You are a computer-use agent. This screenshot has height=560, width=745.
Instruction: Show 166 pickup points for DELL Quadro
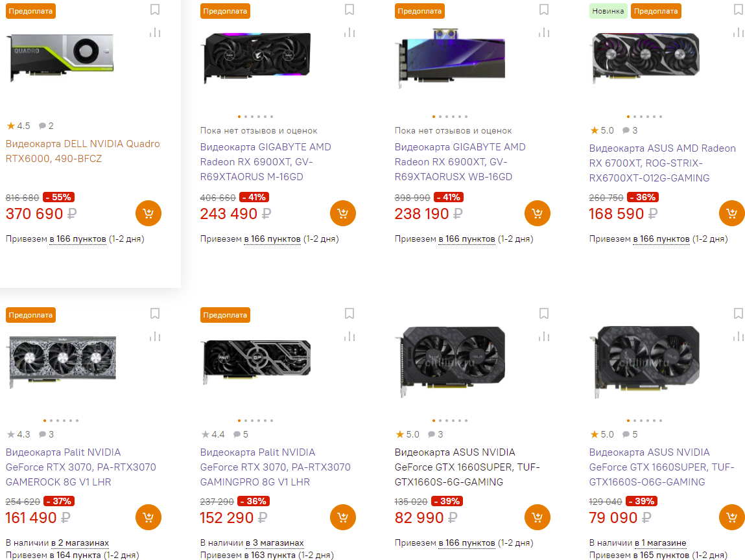point(78,239)
